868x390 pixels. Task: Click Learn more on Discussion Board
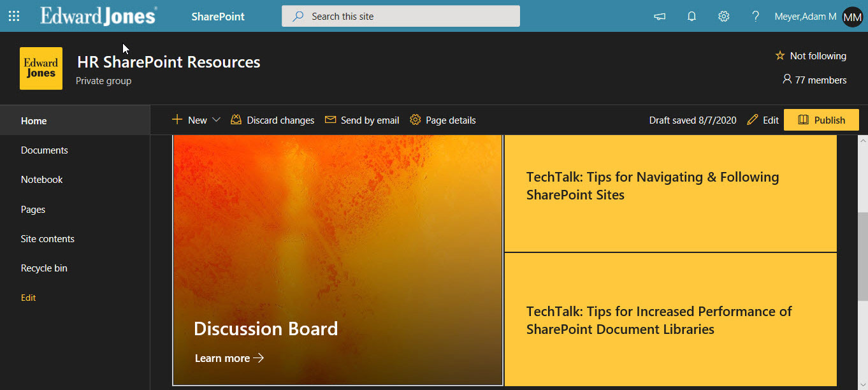click(229, 358)
